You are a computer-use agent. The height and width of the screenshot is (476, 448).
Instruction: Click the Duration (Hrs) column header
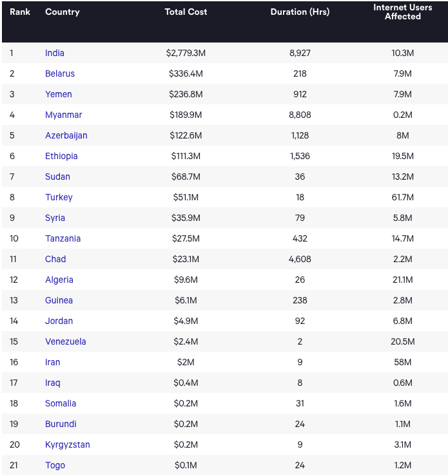[300, 12]
